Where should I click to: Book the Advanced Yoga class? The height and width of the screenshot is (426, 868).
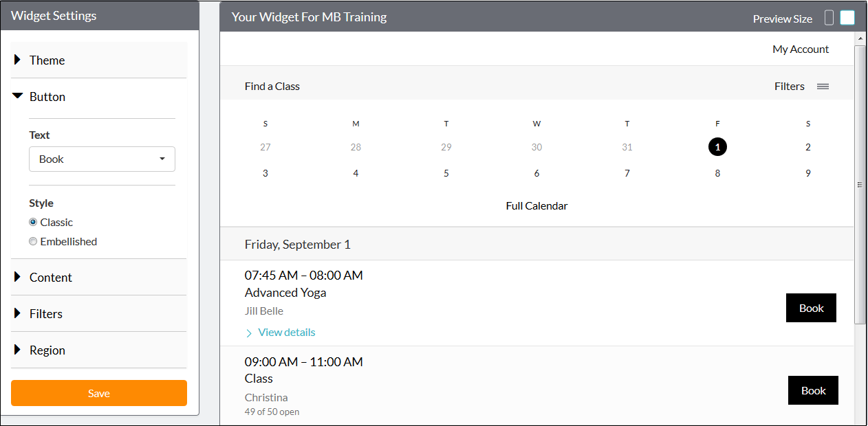(x=811, y=307)
